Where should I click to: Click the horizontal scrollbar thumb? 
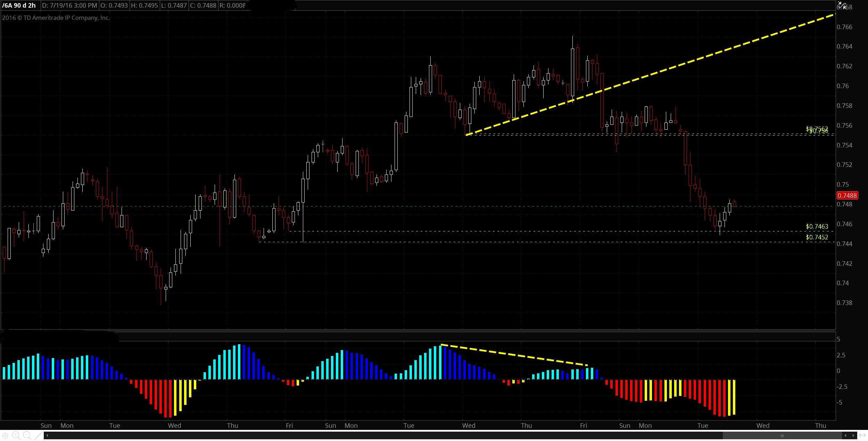point(782,435)
